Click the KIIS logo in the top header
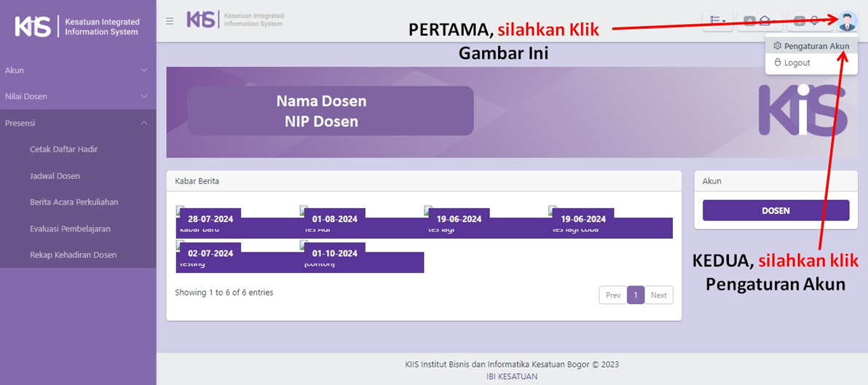 pos(235,20)
